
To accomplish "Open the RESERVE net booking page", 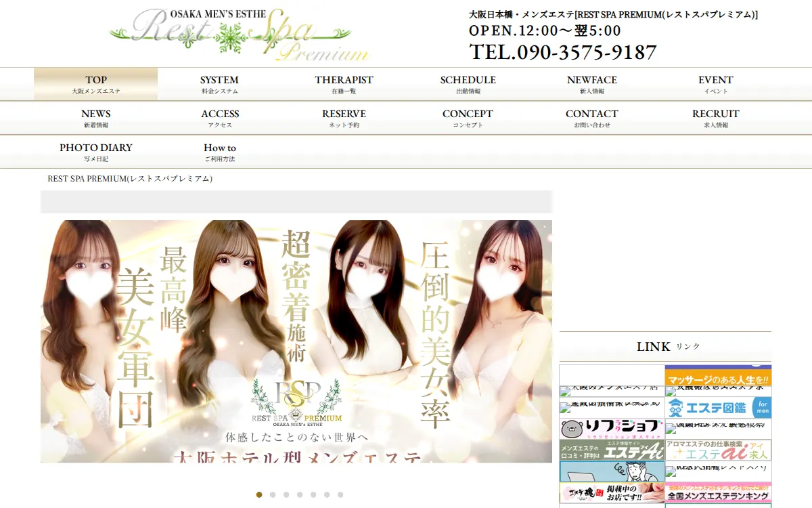I will click(344, 118).
